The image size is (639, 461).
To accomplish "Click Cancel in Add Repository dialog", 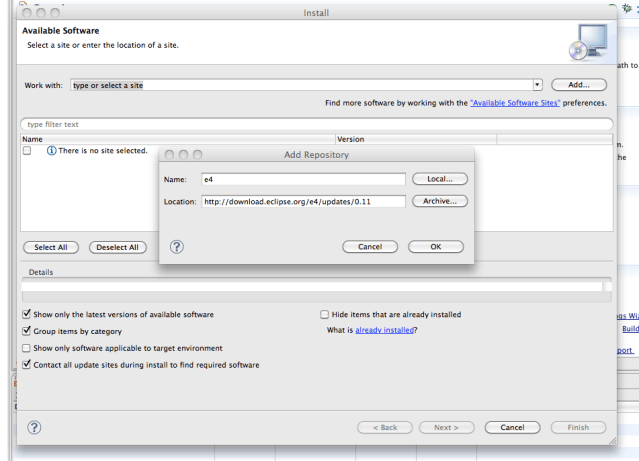I will click(x=370, y=247).
